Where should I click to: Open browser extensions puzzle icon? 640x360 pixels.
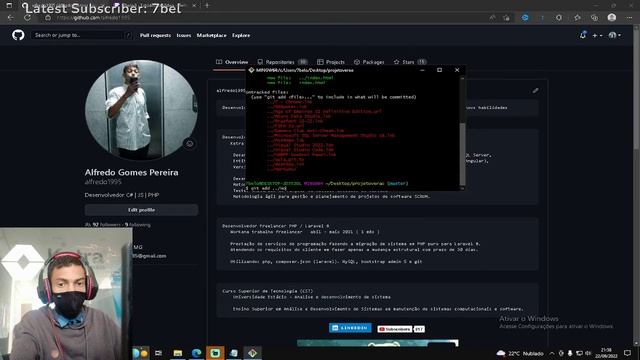click(559, 18)
